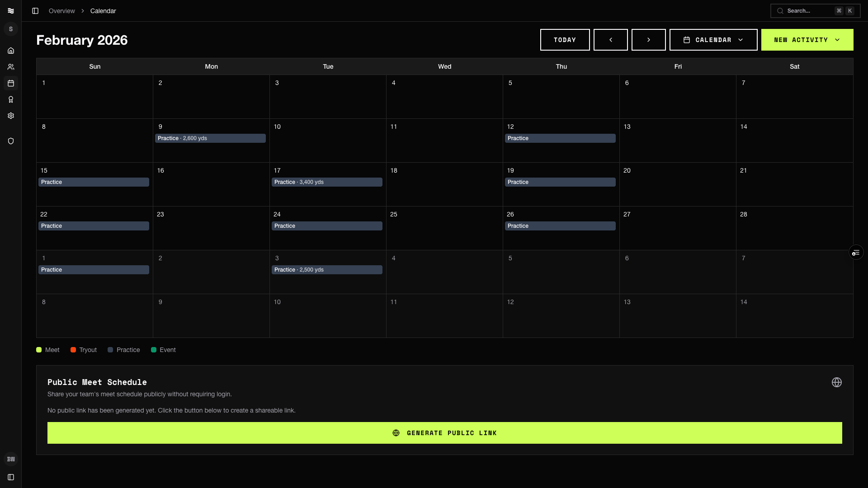The image size is (868, 488).
Task: Focus the Search input field
Action: (816, 11)
